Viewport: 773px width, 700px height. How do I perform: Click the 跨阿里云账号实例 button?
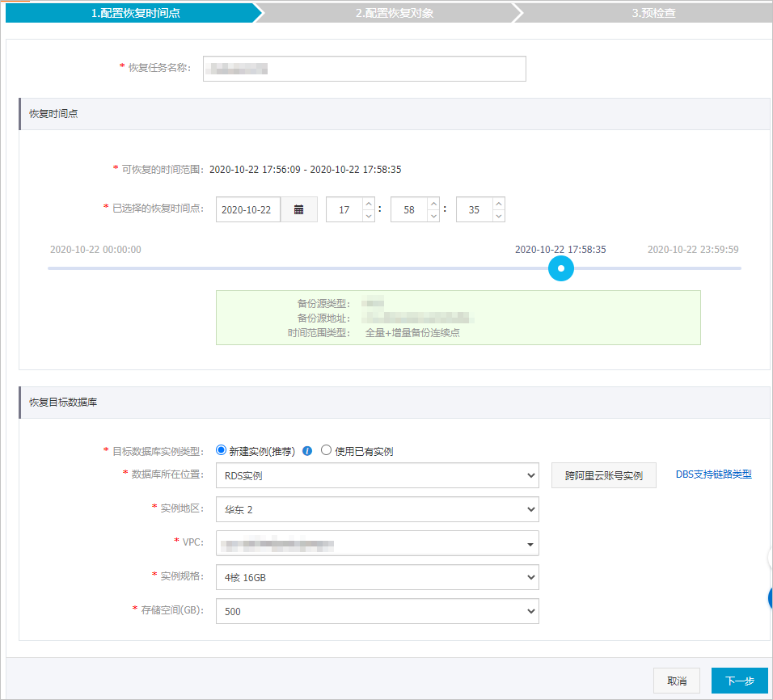(x=603, y=475)
